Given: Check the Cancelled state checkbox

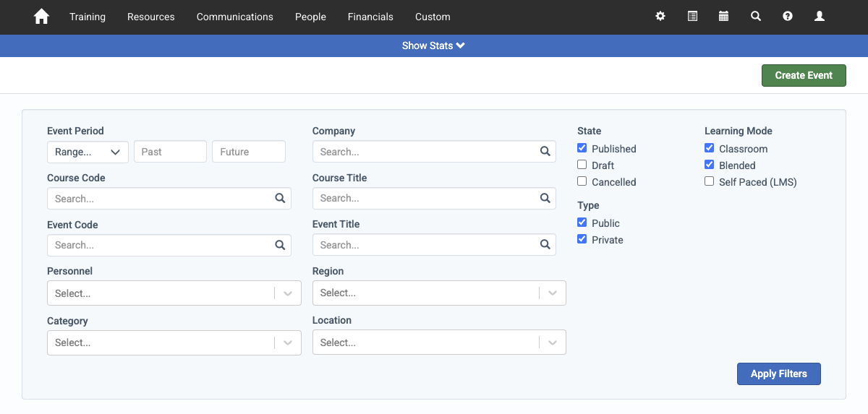Looking at the screenshot, I should coord(582,181).
